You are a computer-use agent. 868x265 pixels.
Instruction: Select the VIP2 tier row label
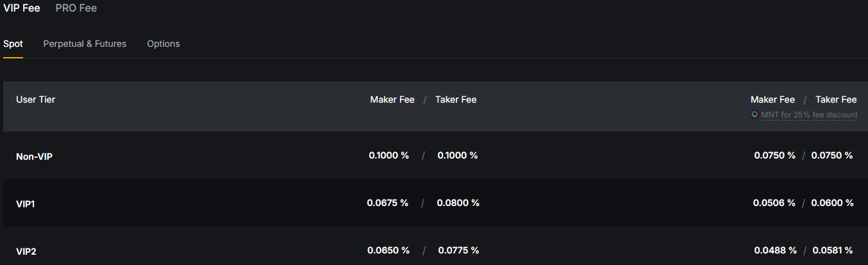coord(26,252)
